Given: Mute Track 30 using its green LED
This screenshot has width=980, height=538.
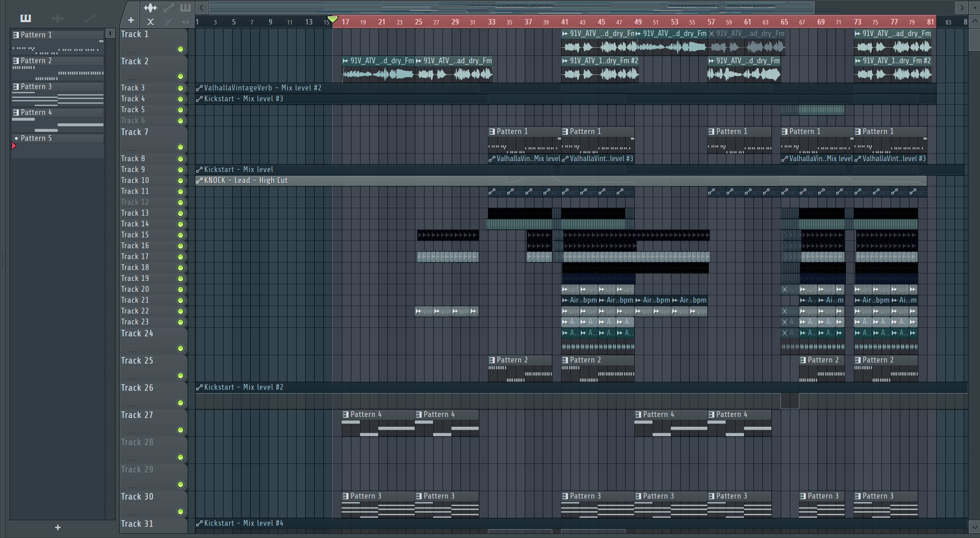Looking at the screenshot, I should pos(180,512).
